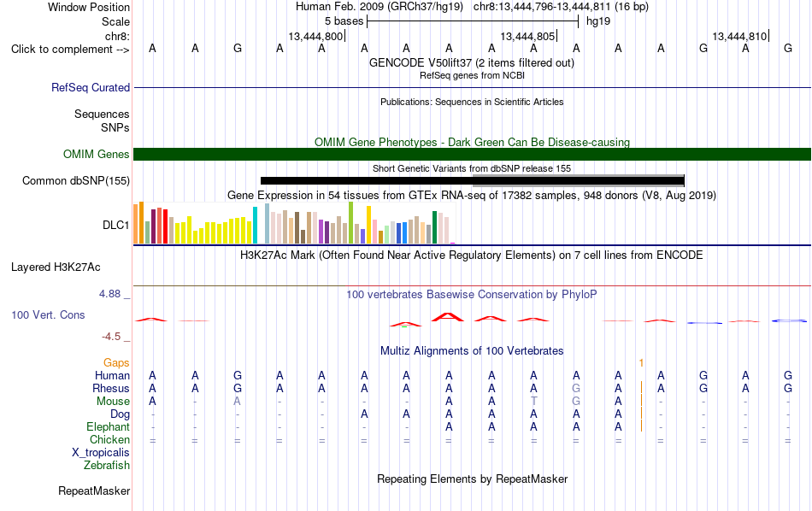This screenshot has width=812, height=511.
Task: Click the dark green OMIM gene bar
Action: [x=473, y=155]
